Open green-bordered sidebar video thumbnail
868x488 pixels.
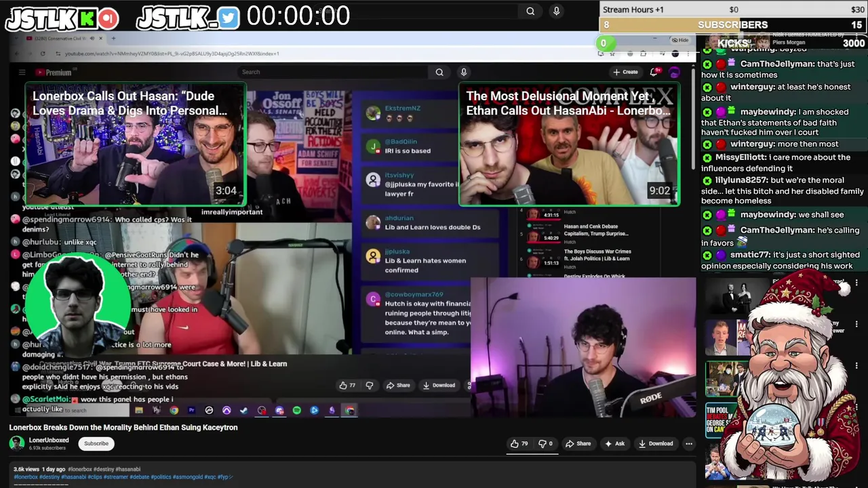point(726,379)
